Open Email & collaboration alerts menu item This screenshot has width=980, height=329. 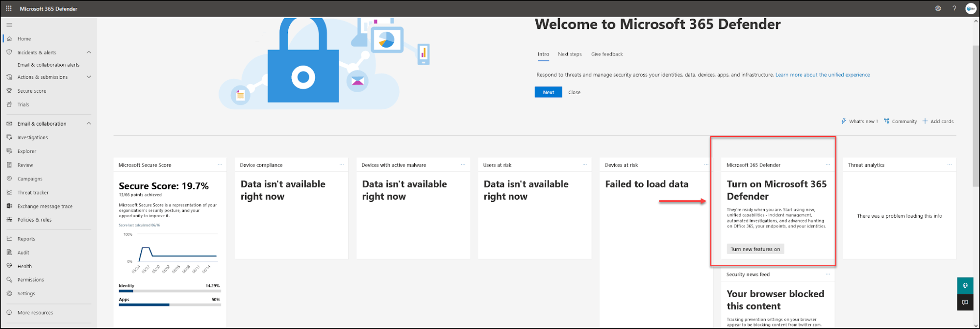pyautogui.click(x=49, y=65)
